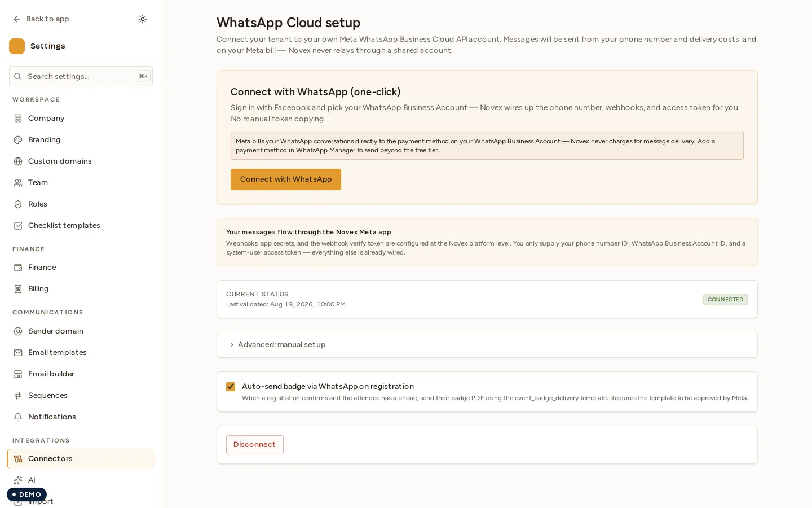The width and height of the screenshot is (812, 508).
Task: Click the Email builder layout icon
Action: (x=18, y=374)
